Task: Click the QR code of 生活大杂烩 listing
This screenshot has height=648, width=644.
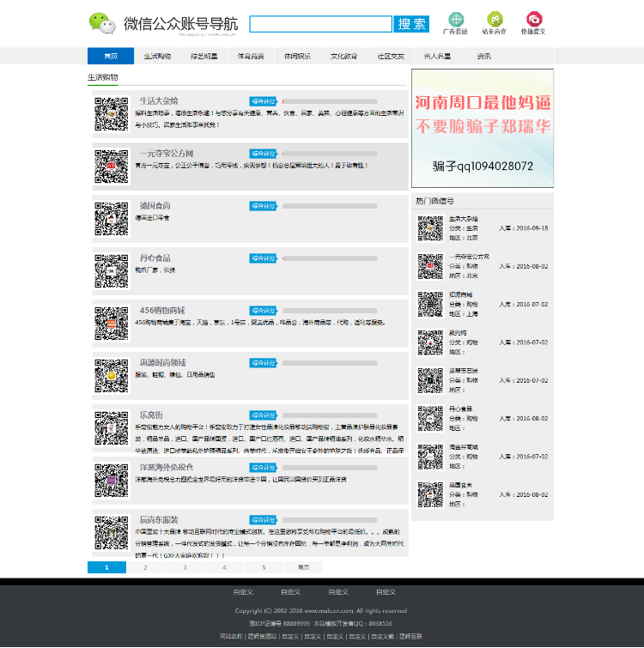Action: 112,114
